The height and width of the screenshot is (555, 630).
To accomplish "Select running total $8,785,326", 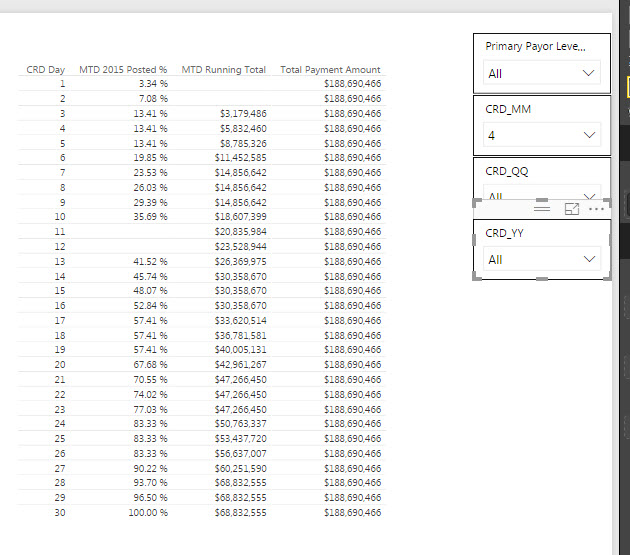I will click(243, 143).
